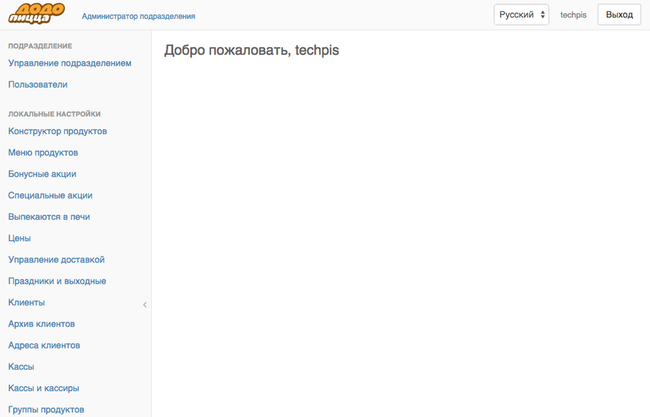Click the Выход logout button
Screen dimensions: 650x417
[619, 15]
